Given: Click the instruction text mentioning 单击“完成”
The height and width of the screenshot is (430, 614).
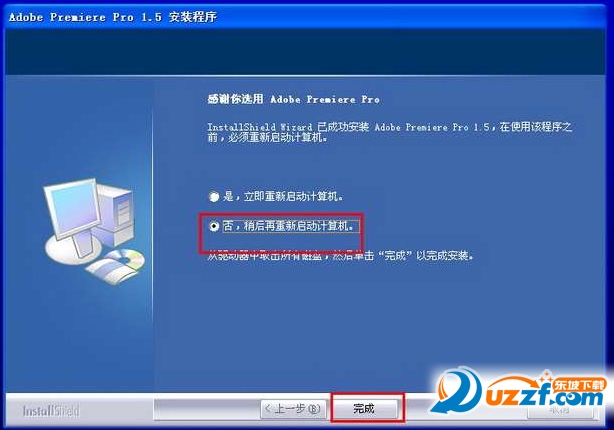Looking at the screenshot, I should point(341,256).
